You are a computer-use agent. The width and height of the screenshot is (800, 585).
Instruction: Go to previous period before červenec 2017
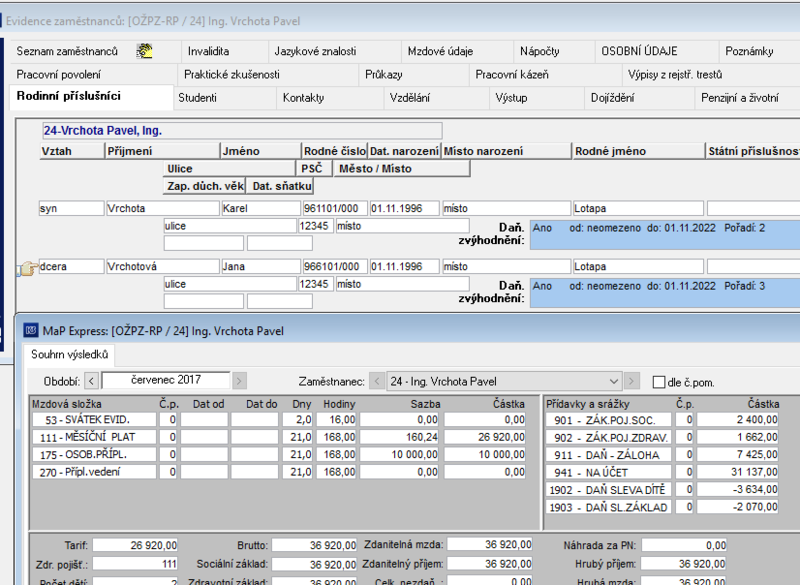pyautogui.click(x=91, y=381)
